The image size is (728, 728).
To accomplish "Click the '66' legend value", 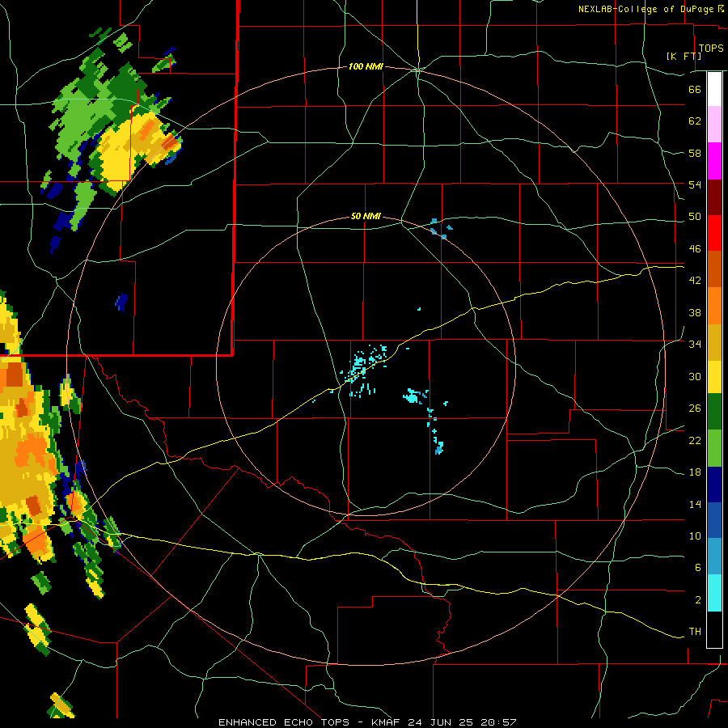I will (695, 89).
